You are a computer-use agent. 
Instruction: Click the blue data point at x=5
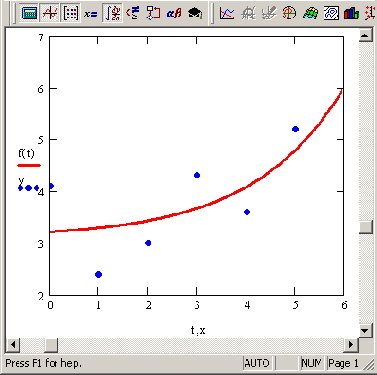[x=295, y=129]
